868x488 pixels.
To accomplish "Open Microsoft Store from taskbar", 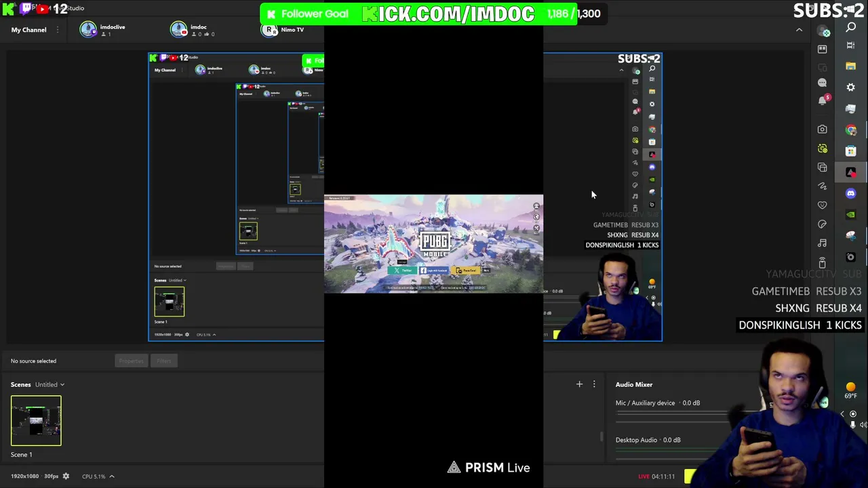I will 851,150.
